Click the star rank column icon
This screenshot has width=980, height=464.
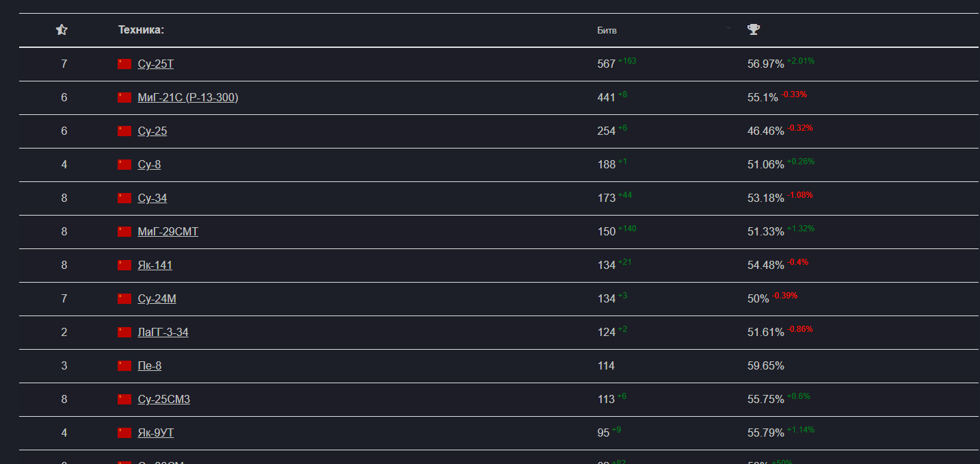pyautogui.click(x=62, y=29)
